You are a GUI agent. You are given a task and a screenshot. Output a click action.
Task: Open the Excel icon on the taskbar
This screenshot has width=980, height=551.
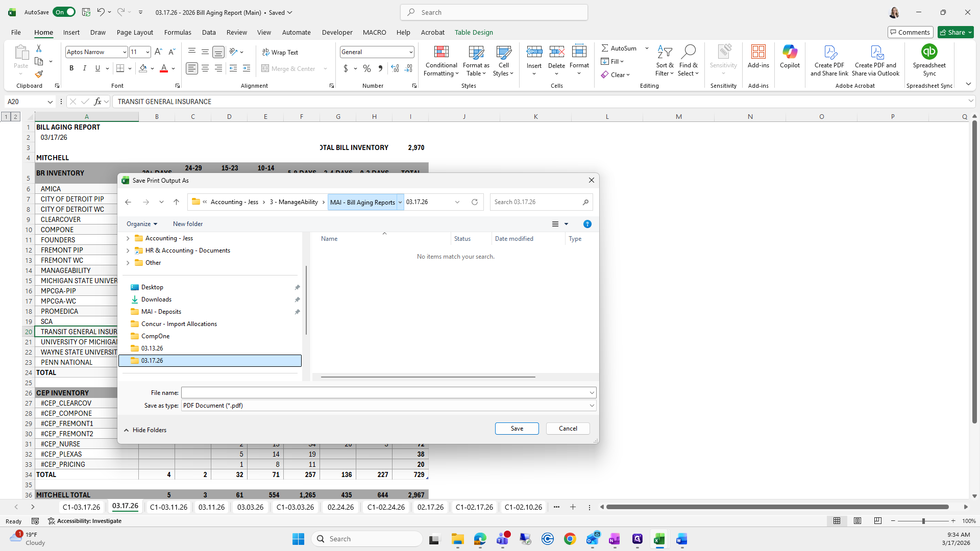(659, 539)
